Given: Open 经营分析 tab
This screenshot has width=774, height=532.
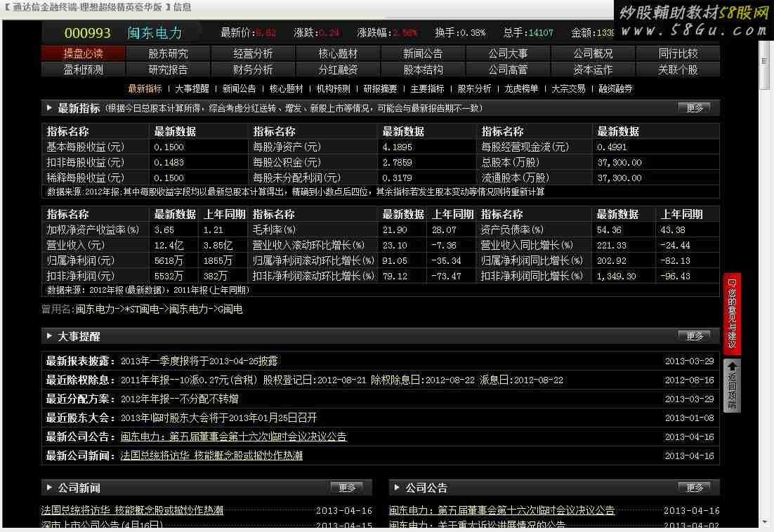Looking at the screenshot, I should click(x=254, y=53).
